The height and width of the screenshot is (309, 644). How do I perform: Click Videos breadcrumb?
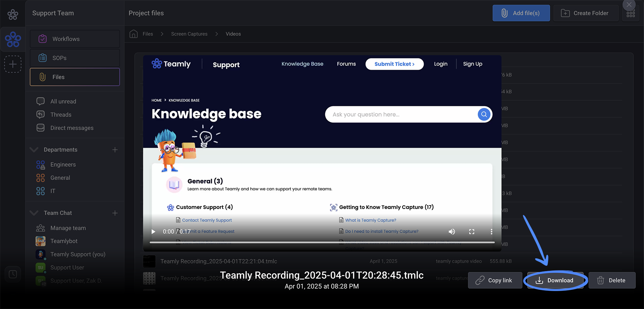point(233,34)
